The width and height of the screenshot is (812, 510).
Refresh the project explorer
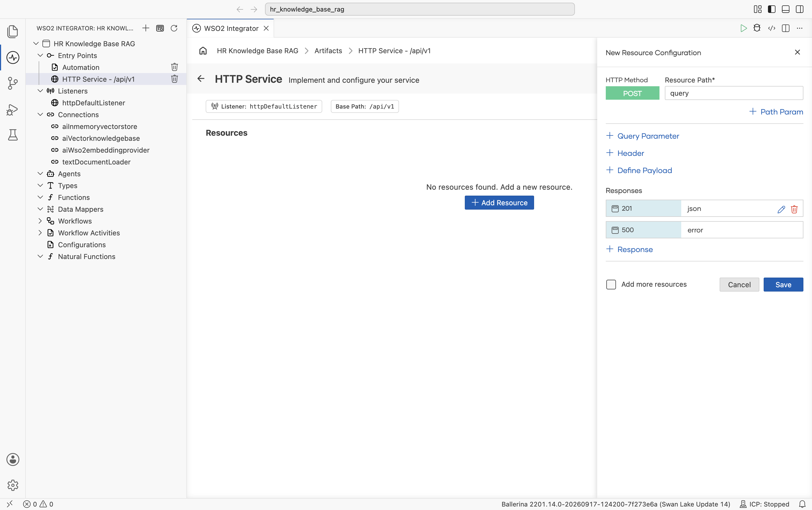pos(174,28)
